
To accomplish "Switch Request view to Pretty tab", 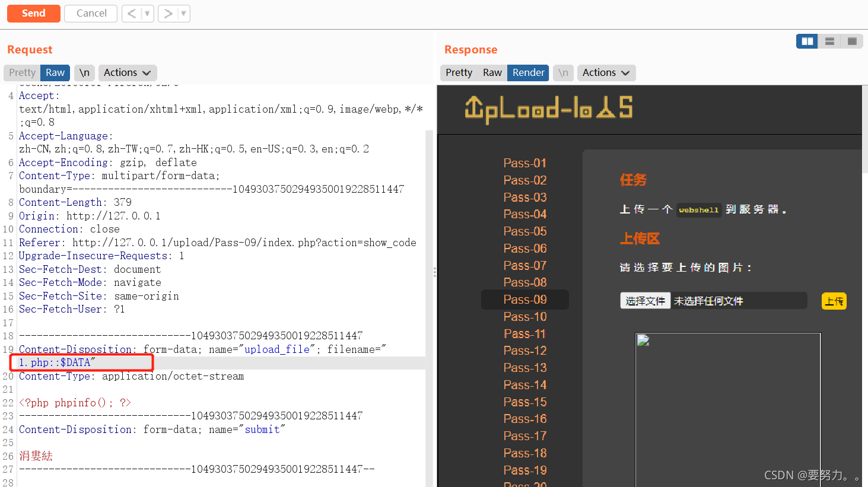I will 22,72.
